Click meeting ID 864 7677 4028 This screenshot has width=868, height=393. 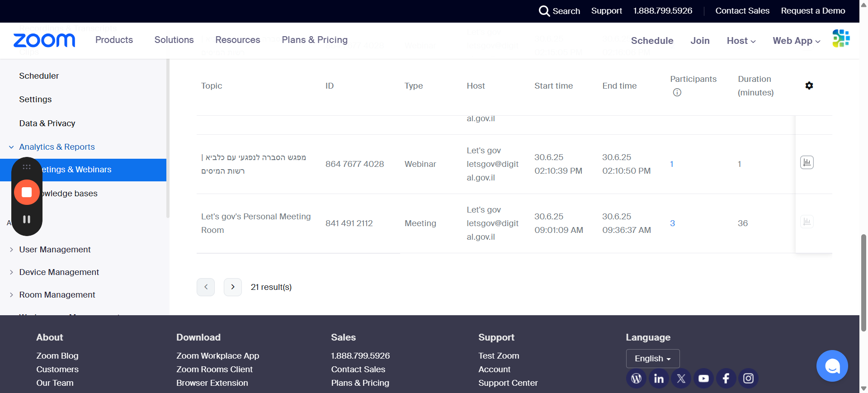coord(354,164)
